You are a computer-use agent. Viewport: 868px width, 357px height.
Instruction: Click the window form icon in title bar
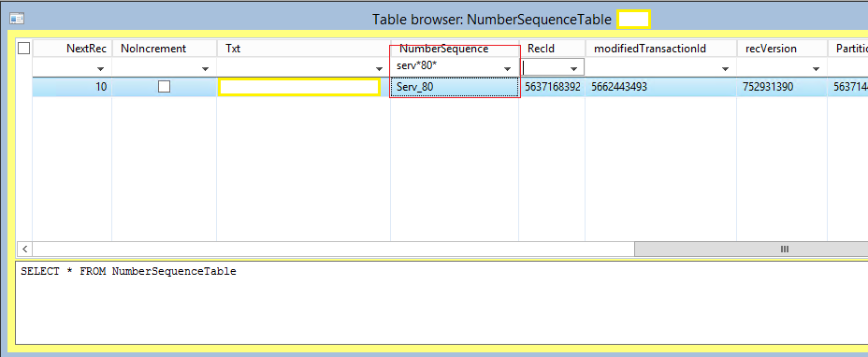[17, 19]
